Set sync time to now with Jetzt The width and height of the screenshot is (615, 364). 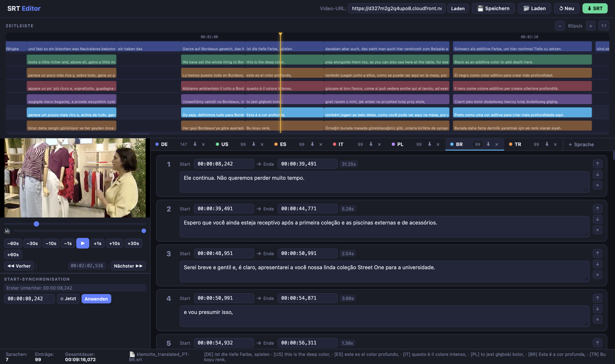pos(68,299)
